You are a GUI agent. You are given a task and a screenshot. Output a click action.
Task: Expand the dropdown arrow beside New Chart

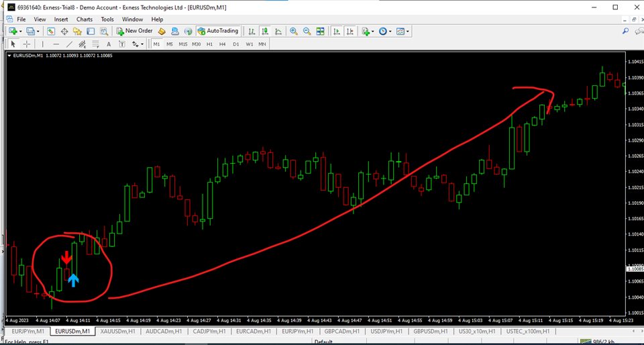click(x=19, y=32)
